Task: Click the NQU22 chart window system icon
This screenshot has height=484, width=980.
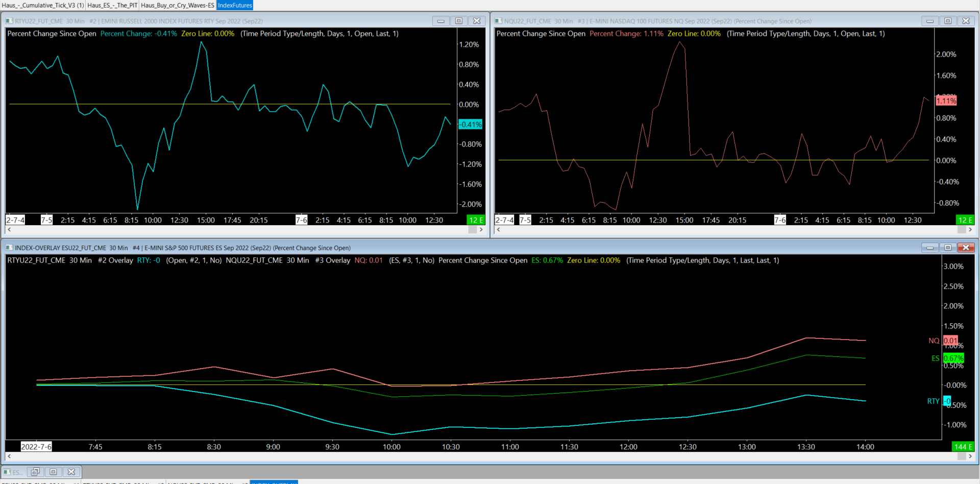Action: [498, 21]
